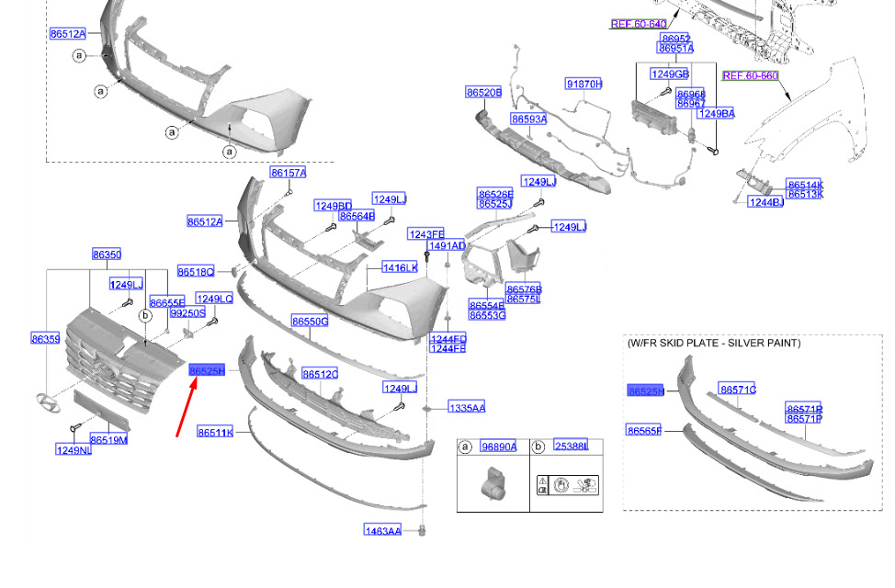
Task: Click part number 86571C
Action: point(737,390)
